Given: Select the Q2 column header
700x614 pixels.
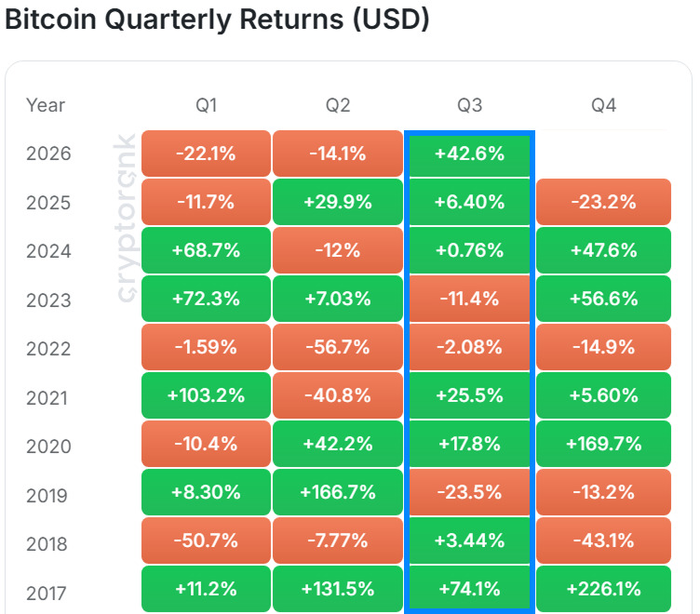Looking at the screenshot, I should click(x=338, y=105).
